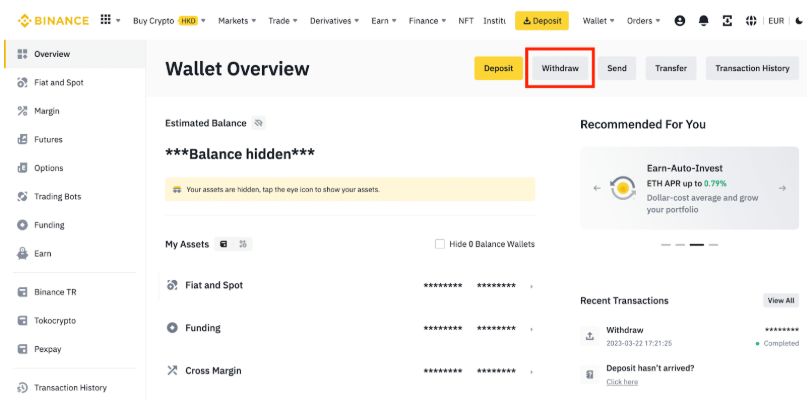Click the Binance logo
The image size is (807, 401).
(x=46, y=20)
